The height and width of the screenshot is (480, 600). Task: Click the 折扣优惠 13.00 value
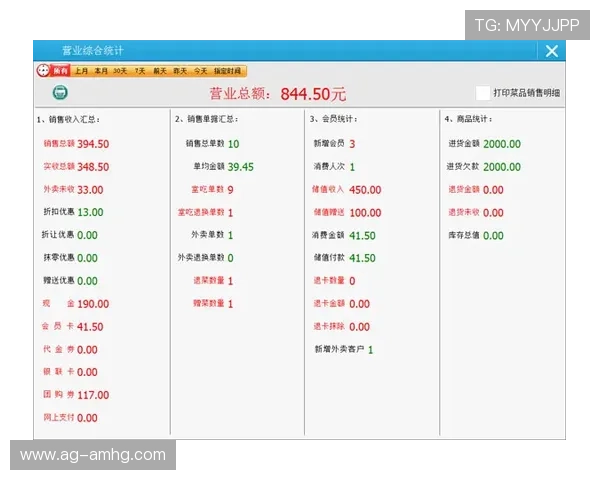[x=90, y=212]
